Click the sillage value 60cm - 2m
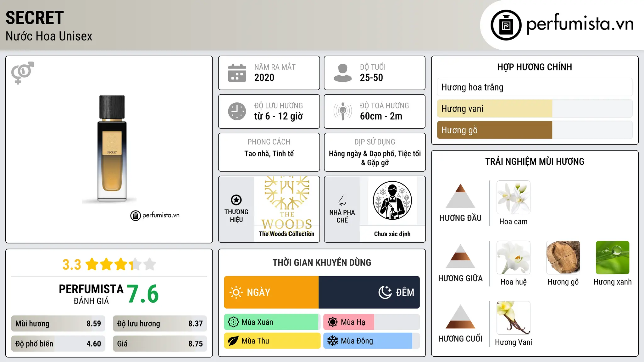Viewport: 644px width, 362px height. (x=381, y=116)
